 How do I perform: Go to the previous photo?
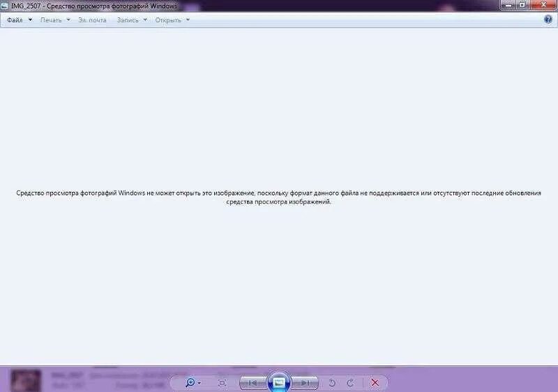(253, 383)
